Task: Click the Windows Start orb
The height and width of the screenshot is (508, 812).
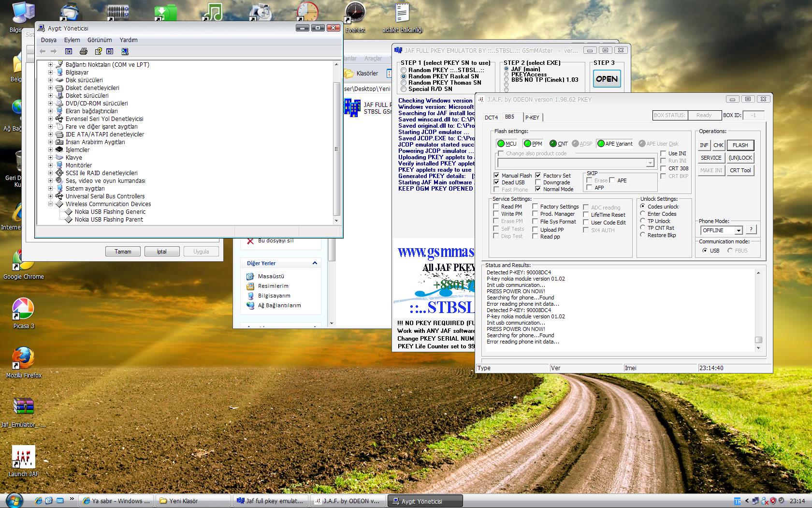Action: (14, 501)
